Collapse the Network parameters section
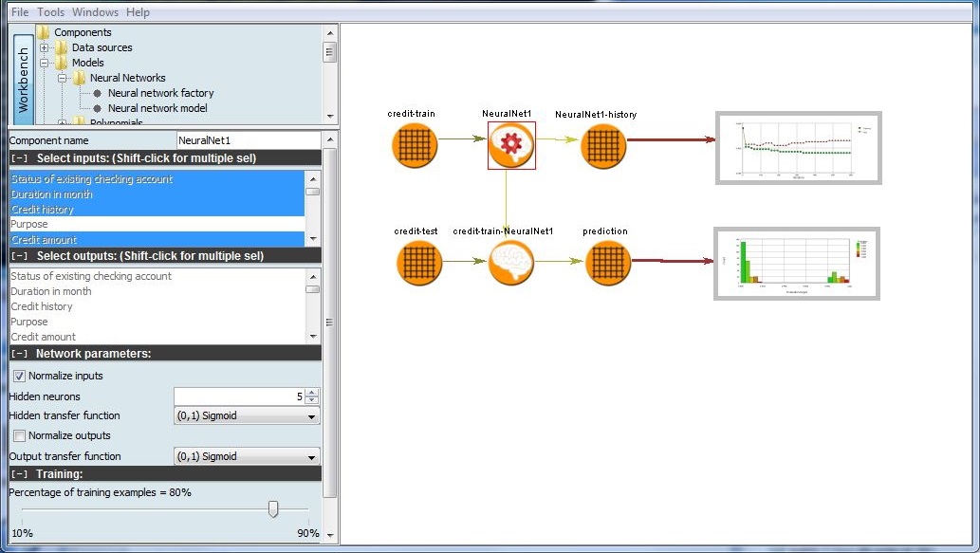The width and height of the screenshot is (980, 553). 21,354
